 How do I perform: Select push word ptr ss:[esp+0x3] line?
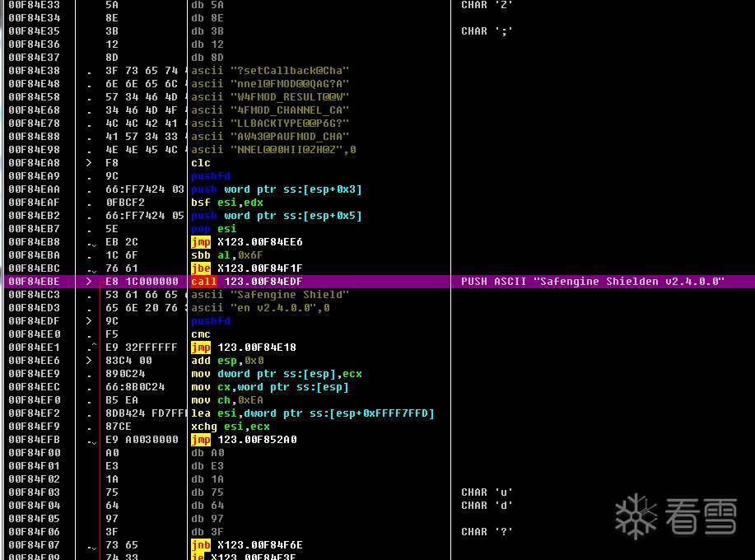pos(277,189)
